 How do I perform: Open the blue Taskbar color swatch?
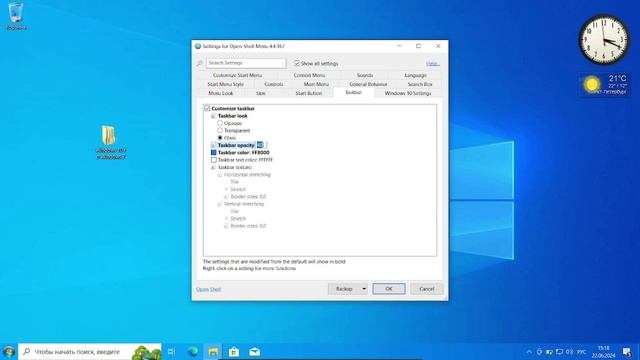pyautogui.click(x=213, y=152)
